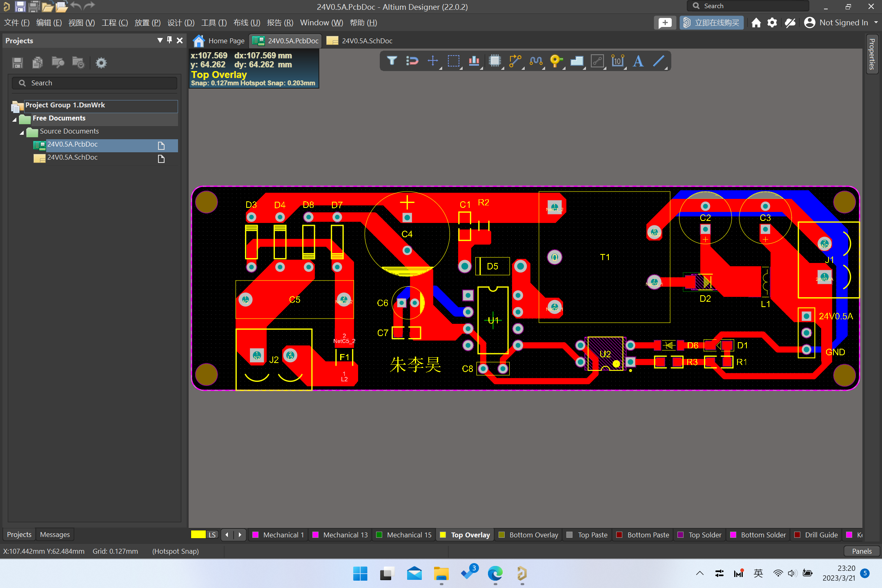
Task: Open the Projects panel dropdown arrow
Action: coord(160,40)
